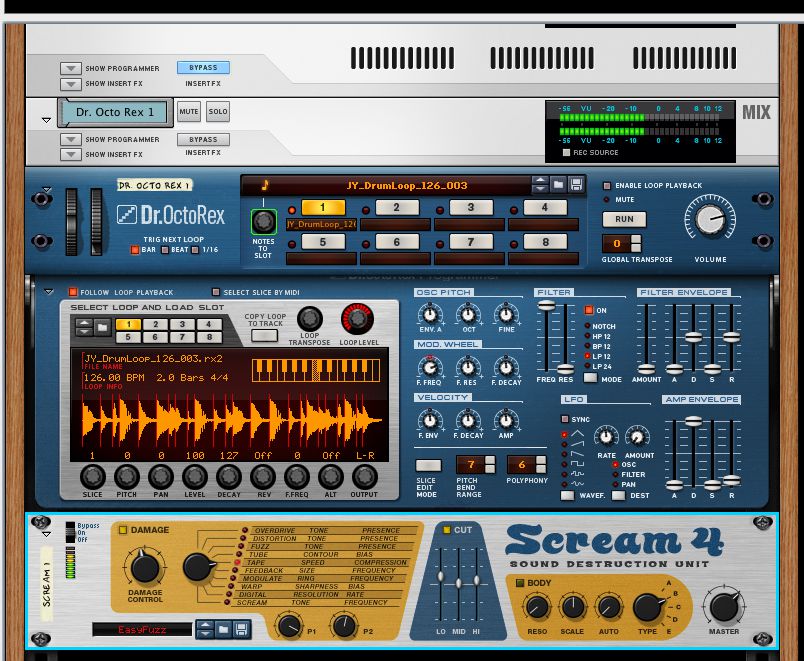This screenshot has height=661, width=804.
Task: Click the Copy Loop To Track button
Action: pos(265,335)
